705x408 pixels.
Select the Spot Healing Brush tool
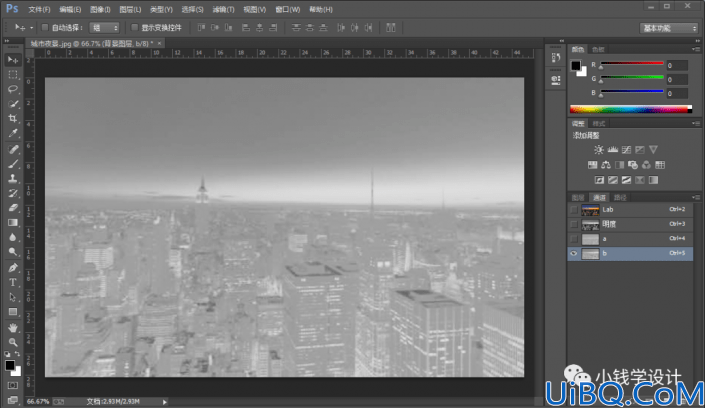[x=13, y=149]
